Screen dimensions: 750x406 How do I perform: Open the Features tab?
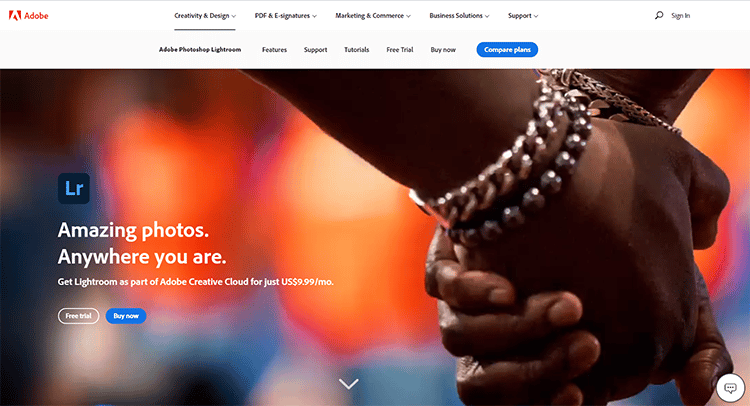click(x=275, y=50)
